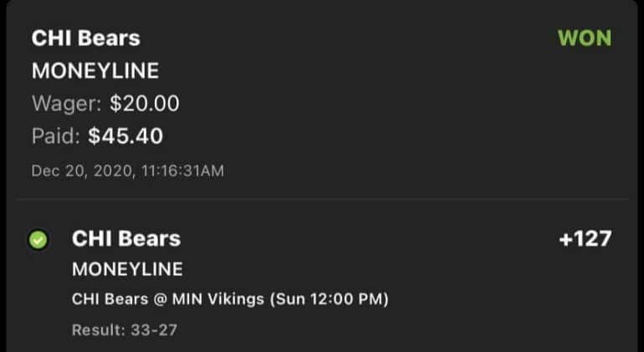Click the green checkmark icon
The width and height of the screenshot is (644, 352).
click(38, 241)
